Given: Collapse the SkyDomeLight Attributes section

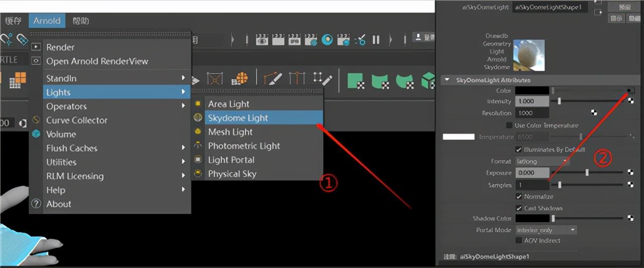Looking at the screenshot, I should tap(447, 80).
